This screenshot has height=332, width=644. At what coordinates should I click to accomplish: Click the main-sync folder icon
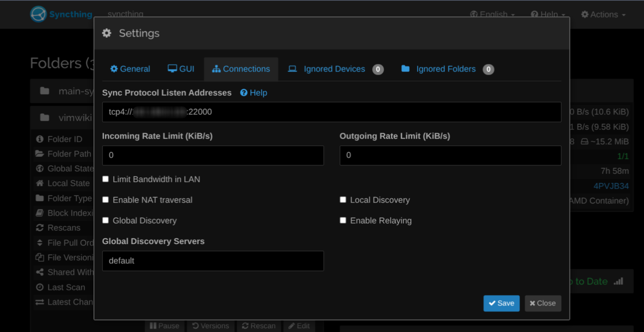click(45, 91)
